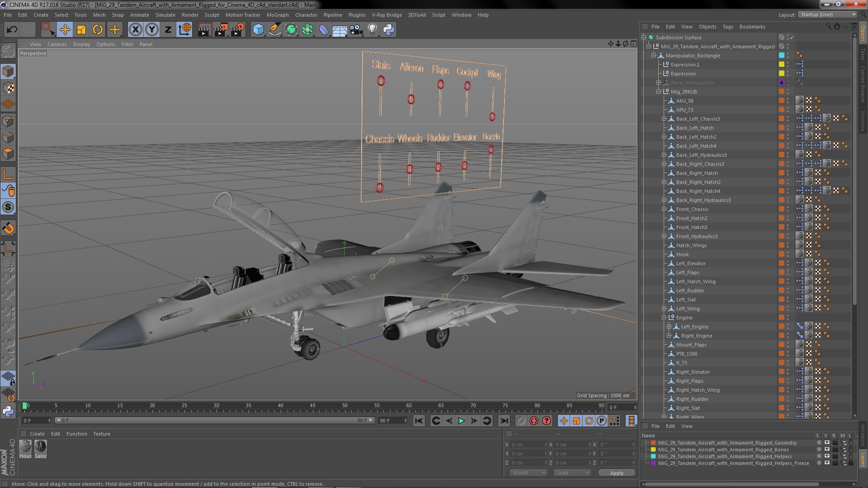Image resolution: width=868 pixels, height=488 pixels.
Task: Collapse the Mig_29KUB node
Action: tap(659, 92)
